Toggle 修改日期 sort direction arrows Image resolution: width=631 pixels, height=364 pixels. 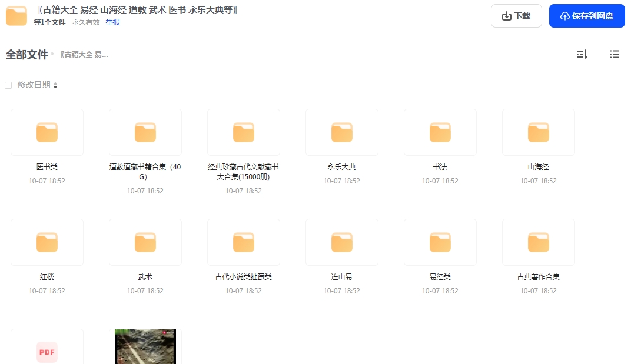tap(55, 85)
